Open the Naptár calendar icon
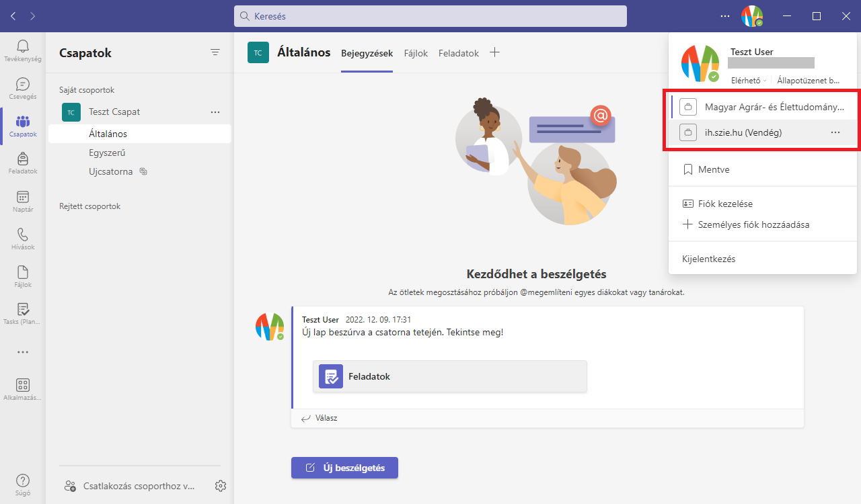The image size is (861, 504). 23,200
